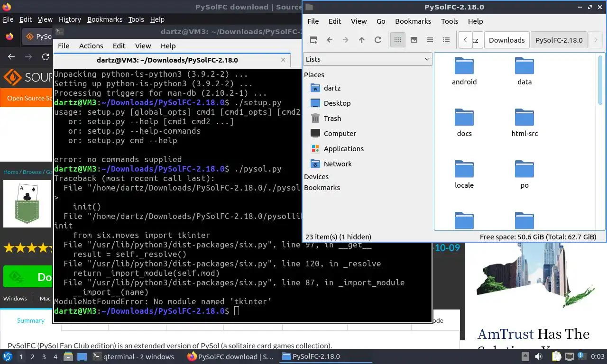Switch file manager to detailed list view
Image resolution: width=607 pixels, height=364 pixels.
tap(446, 40)
